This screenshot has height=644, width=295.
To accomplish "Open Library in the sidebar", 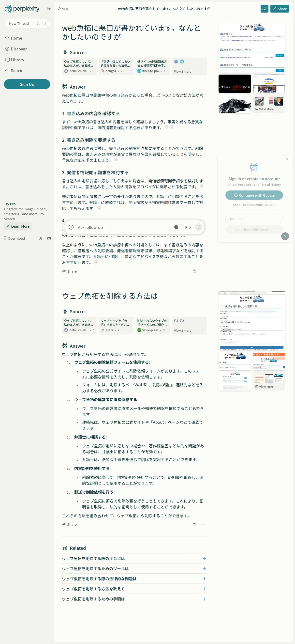I will point(15,60).
